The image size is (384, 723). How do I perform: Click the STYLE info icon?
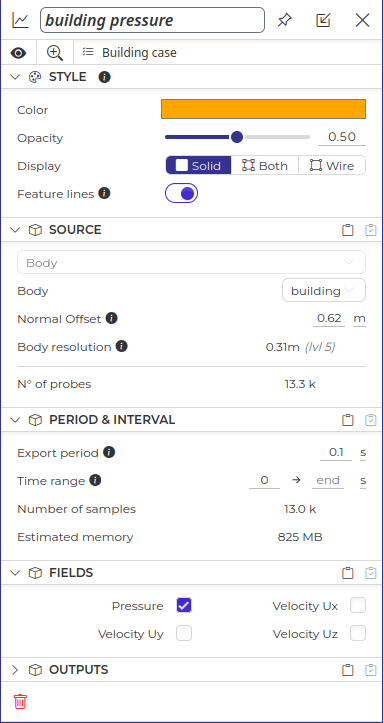[105, 77]
